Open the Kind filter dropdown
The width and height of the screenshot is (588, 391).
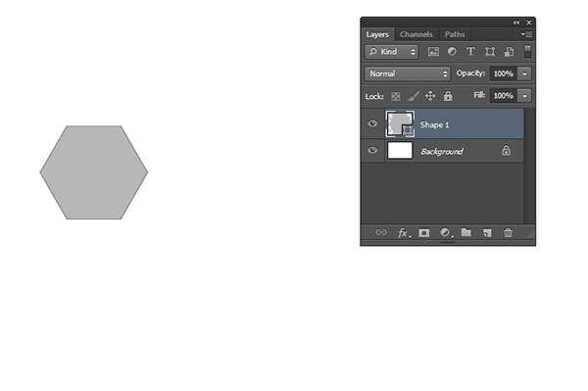[x=391, y=52]
